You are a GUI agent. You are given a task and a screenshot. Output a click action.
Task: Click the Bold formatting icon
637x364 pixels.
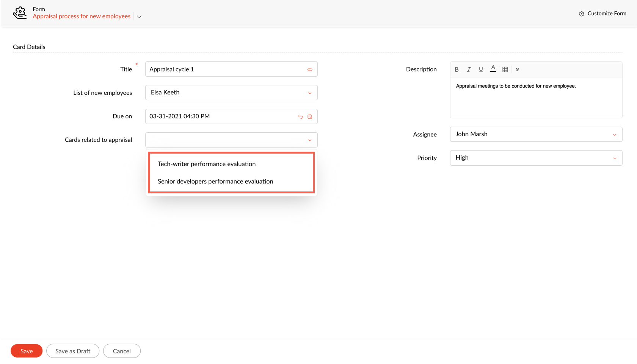[457, 69]
